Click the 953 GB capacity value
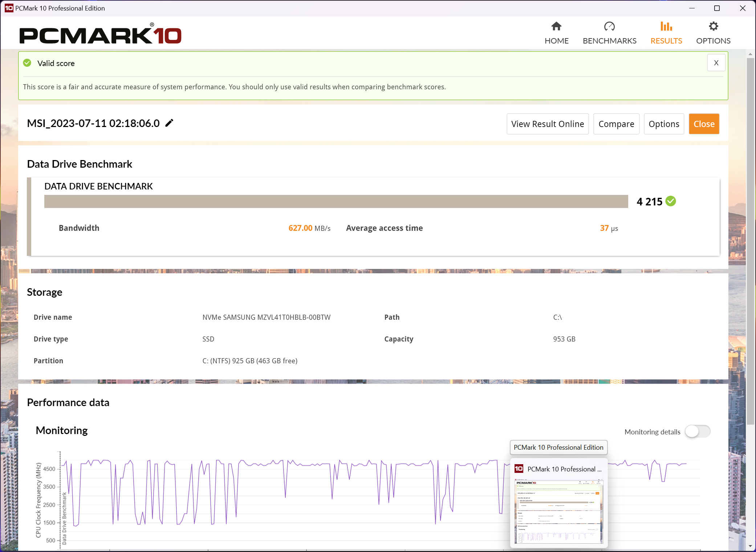Screen dimensions: 756x552 point(564,339)
